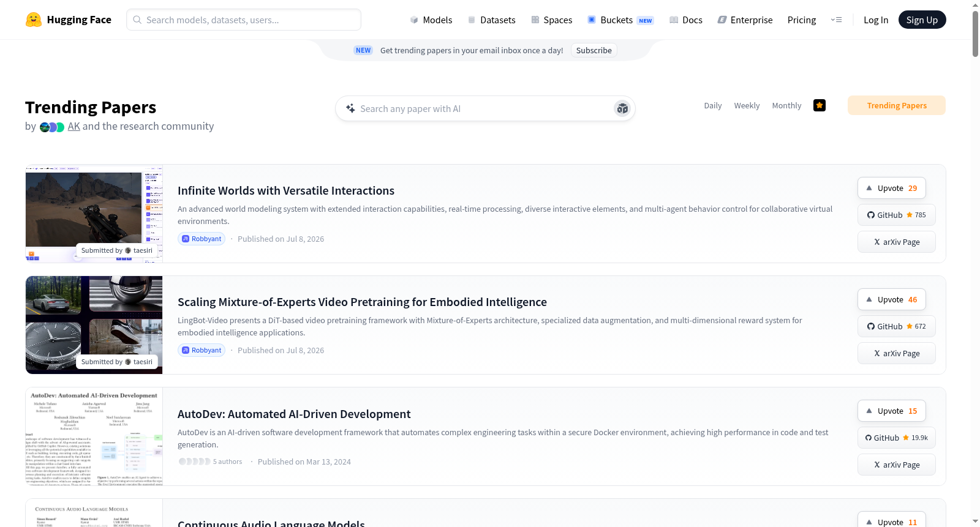The width and height of the screenshot is (980, 527).
Task: Open the AutoDev: Automated AI-Driven Development paper
Action: [294, 414]
